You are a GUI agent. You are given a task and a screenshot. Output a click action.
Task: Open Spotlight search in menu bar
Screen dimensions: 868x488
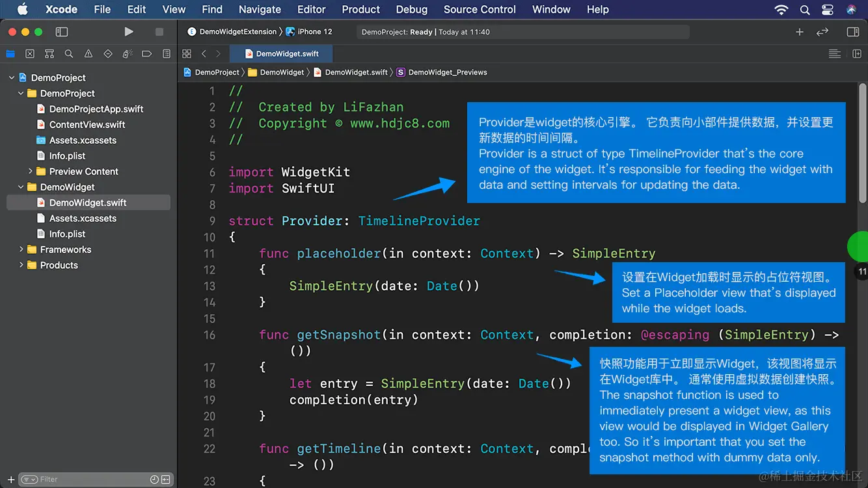coord(805,10)
